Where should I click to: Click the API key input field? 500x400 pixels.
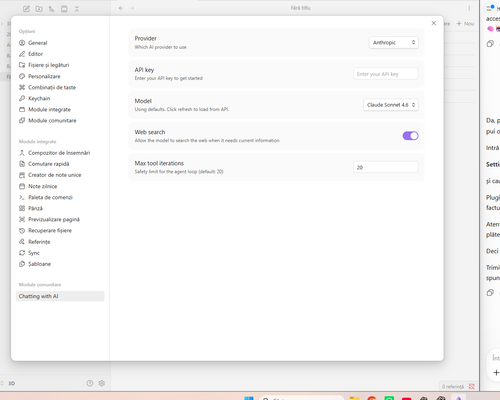[386, 74]
